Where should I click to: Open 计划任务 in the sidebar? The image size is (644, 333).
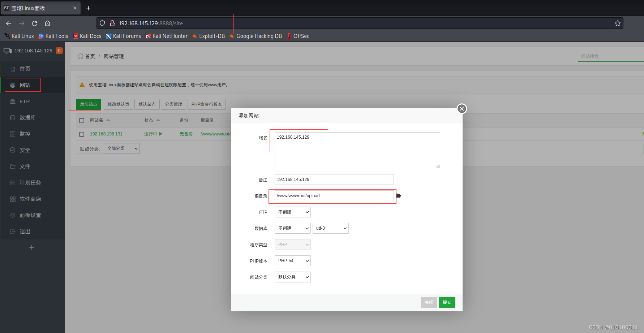point(33,183)
